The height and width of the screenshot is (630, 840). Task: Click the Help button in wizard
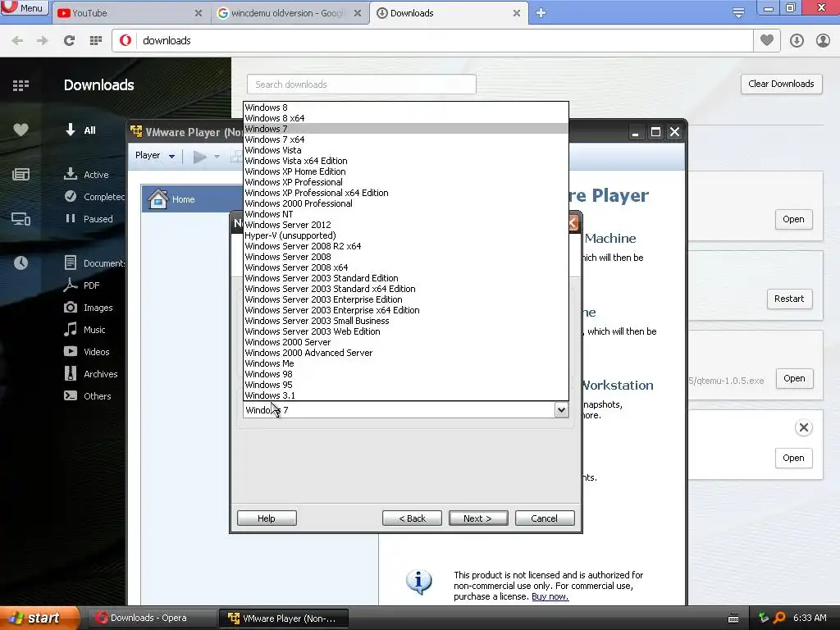pyautogui.click(x=267, y=518)
